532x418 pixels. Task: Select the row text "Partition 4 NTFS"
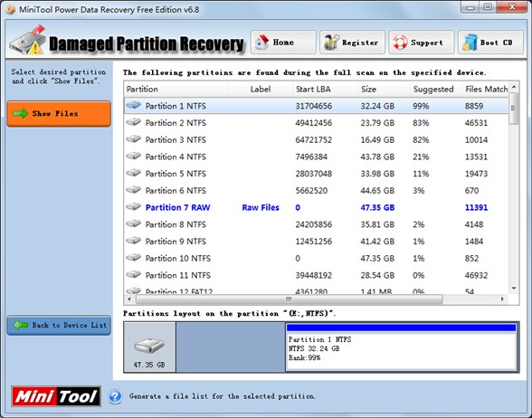176,157
